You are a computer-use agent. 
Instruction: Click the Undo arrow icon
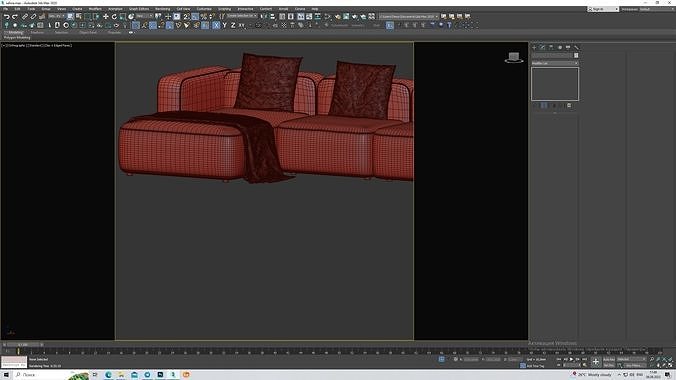tap(7, 16)
